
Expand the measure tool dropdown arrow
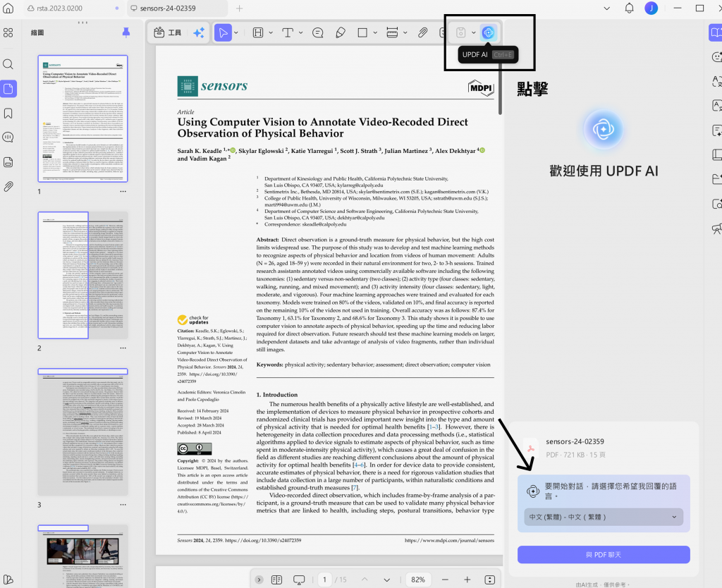(405, 32)
